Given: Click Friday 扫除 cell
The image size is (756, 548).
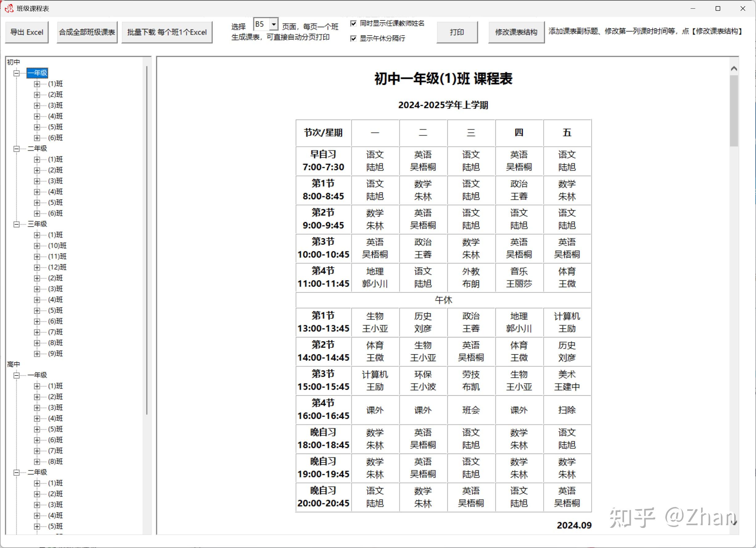Looking at the screenshot, I should pos(567,410).
